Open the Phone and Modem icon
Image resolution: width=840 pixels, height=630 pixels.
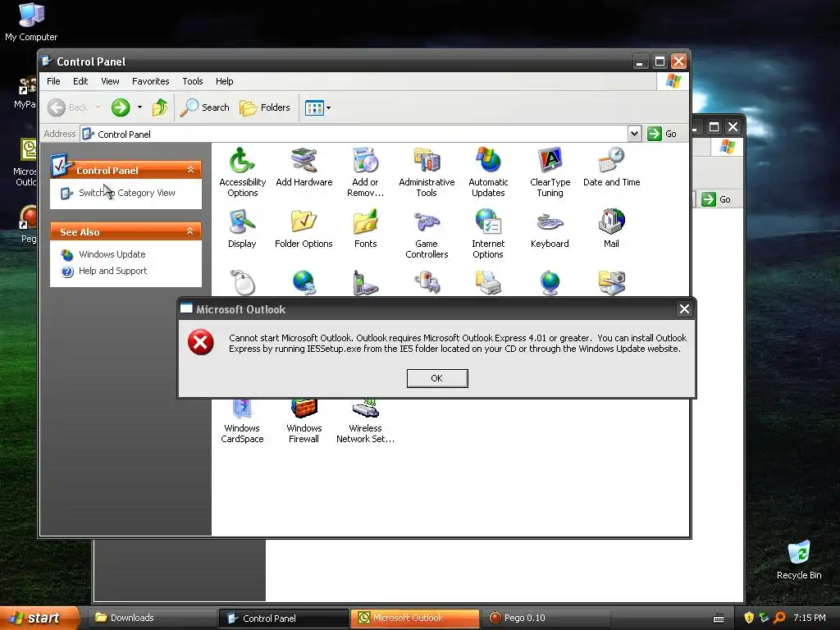365,282
